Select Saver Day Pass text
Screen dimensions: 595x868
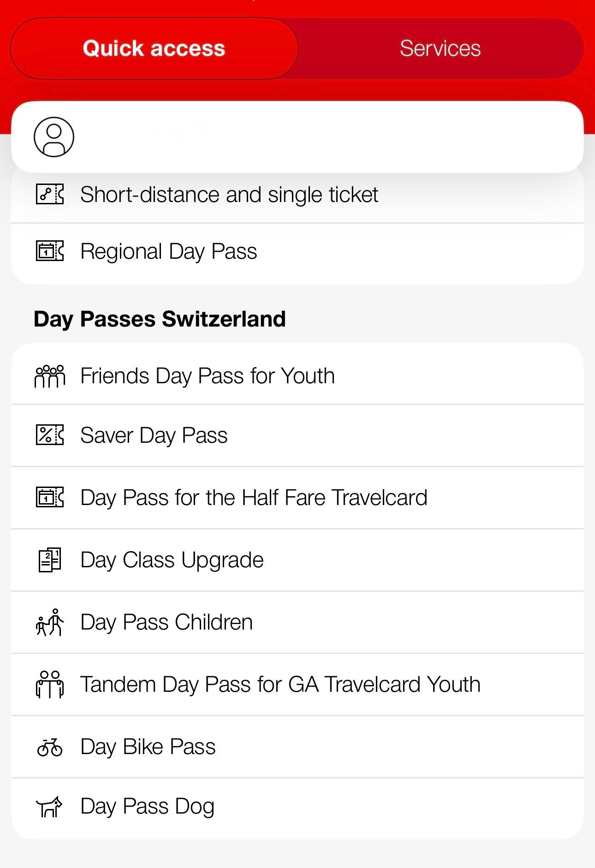[x=154, y=435]
